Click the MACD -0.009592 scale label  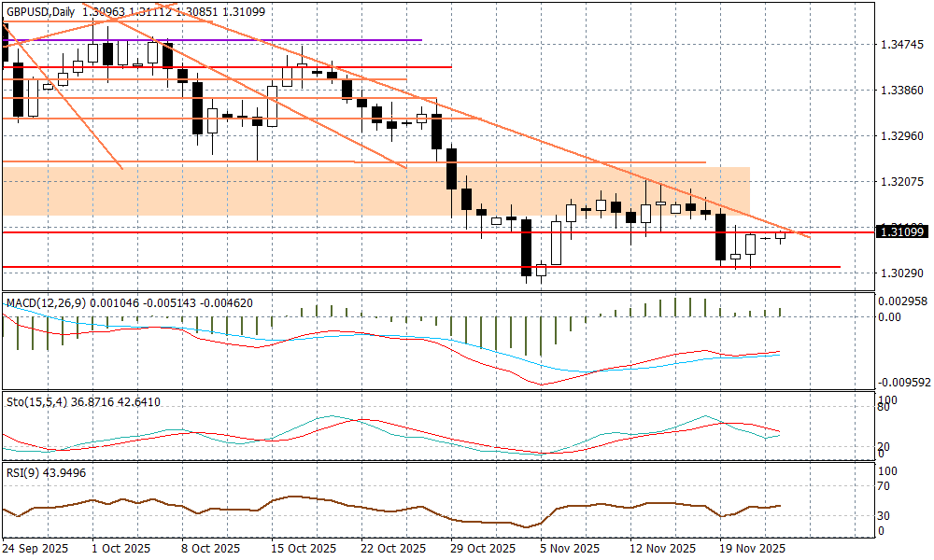point(901,382)
